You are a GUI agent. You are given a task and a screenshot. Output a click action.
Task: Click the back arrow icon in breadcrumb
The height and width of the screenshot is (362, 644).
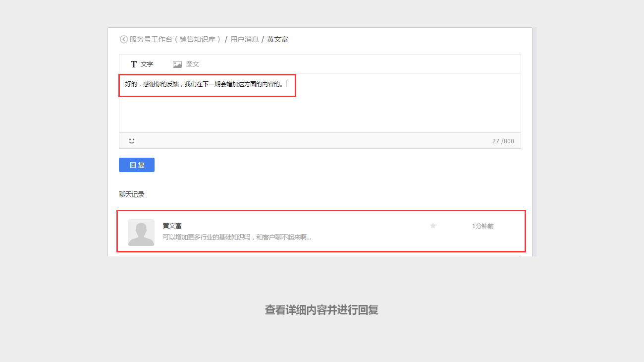click(123, 39)
